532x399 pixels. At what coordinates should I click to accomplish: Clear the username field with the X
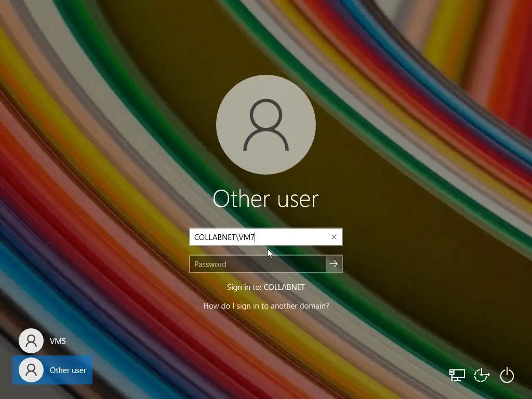click(x=334, y=237)
